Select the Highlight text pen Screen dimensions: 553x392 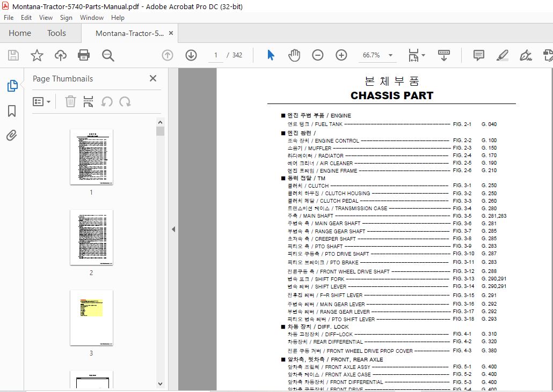[x=502, y=55]
